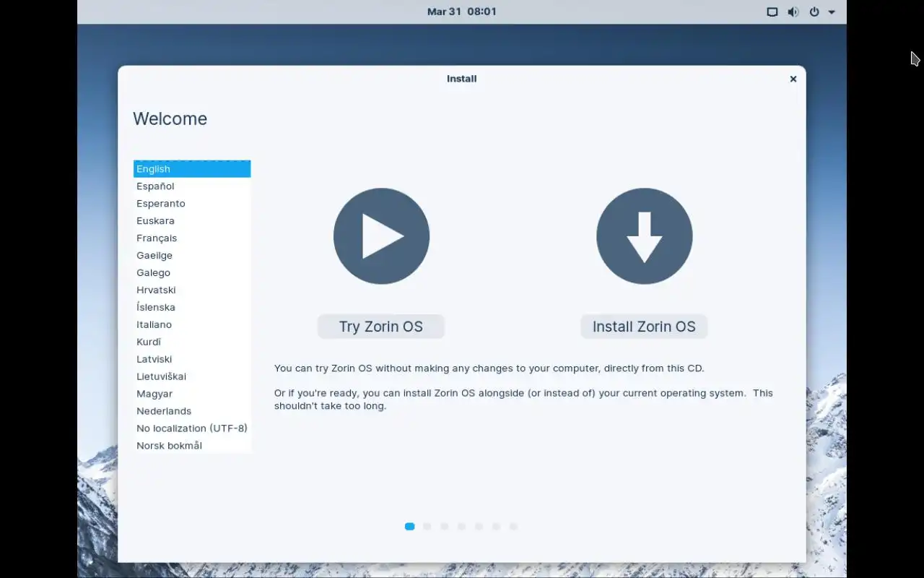
Task: Pick Euskara in the language list
Action: (192, 221)
